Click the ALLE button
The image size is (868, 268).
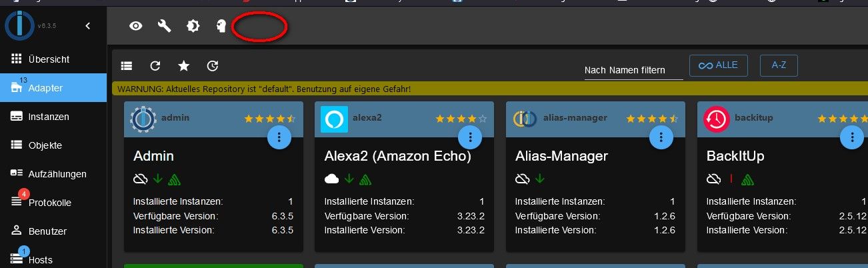click(x=718, y=65)
